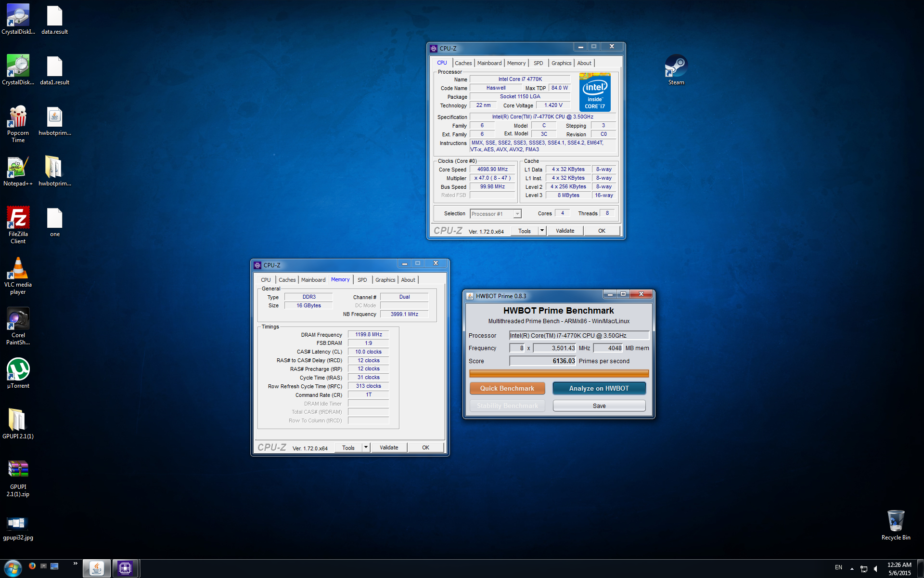Click Tools button in CPU-Z memory window

coord(348,447)
